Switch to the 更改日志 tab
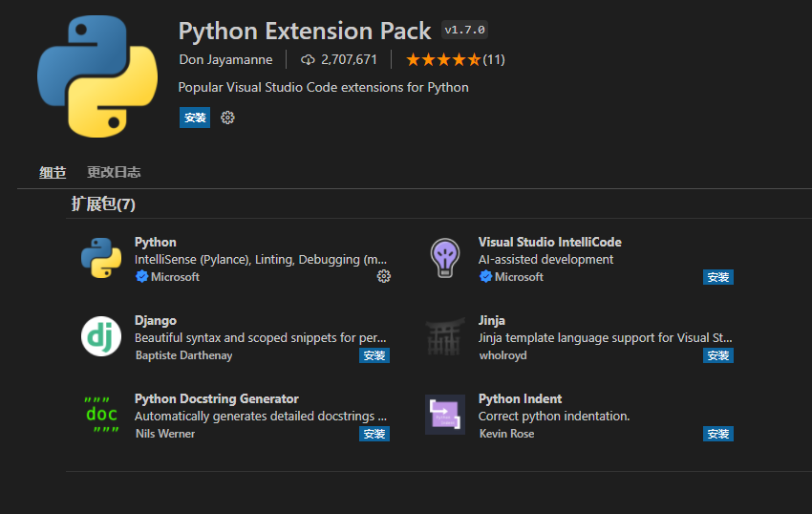This screenshot has height=514, width=812. (x=114, y=172)
